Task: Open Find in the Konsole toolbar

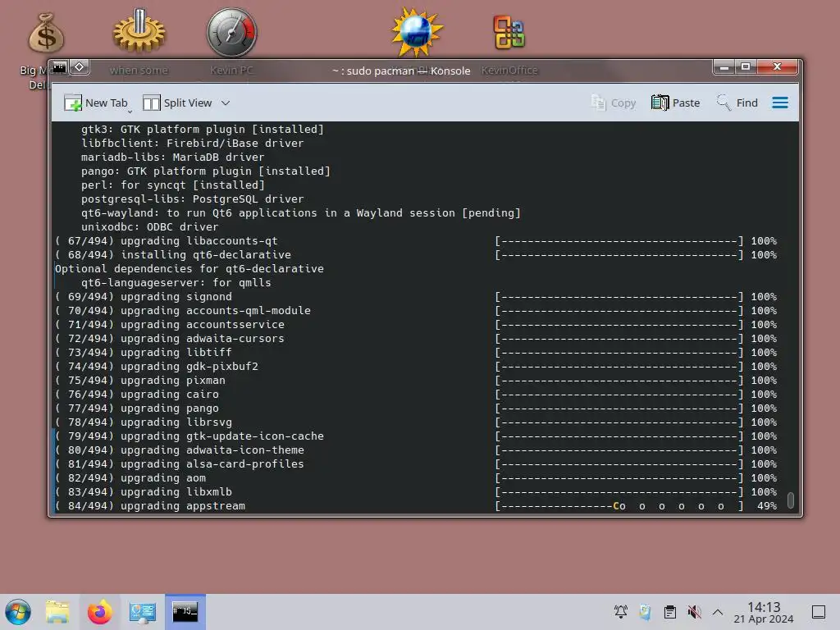Action: pyautogui.click(x=737, y=103)
